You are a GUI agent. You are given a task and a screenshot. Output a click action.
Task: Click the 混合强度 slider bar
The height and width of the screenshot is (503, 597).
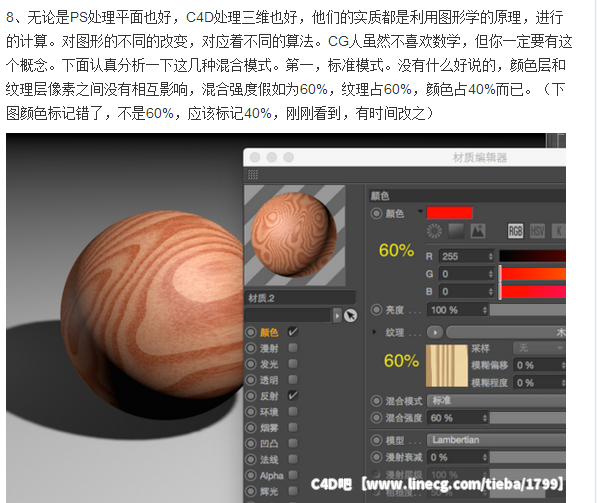pyautogui.click(x=528, y=418)
